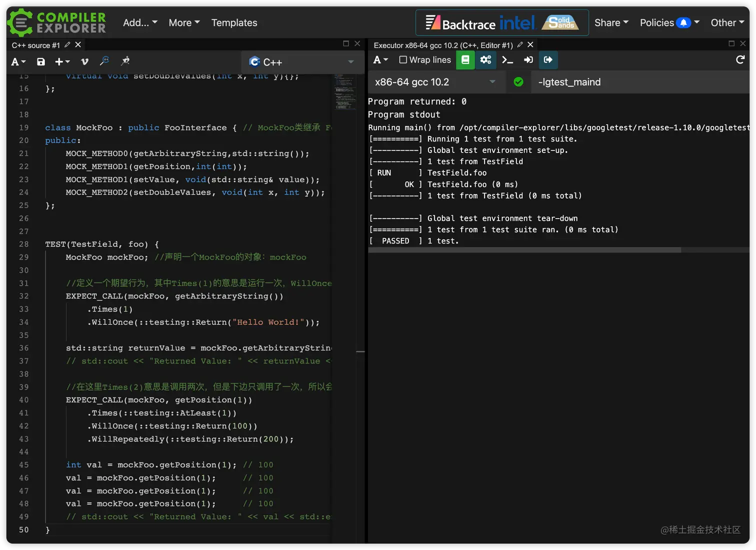Click the '[ PASSED ] 1 test.' output line
Screen dimensions: 756x550
(x=413, y=241)
